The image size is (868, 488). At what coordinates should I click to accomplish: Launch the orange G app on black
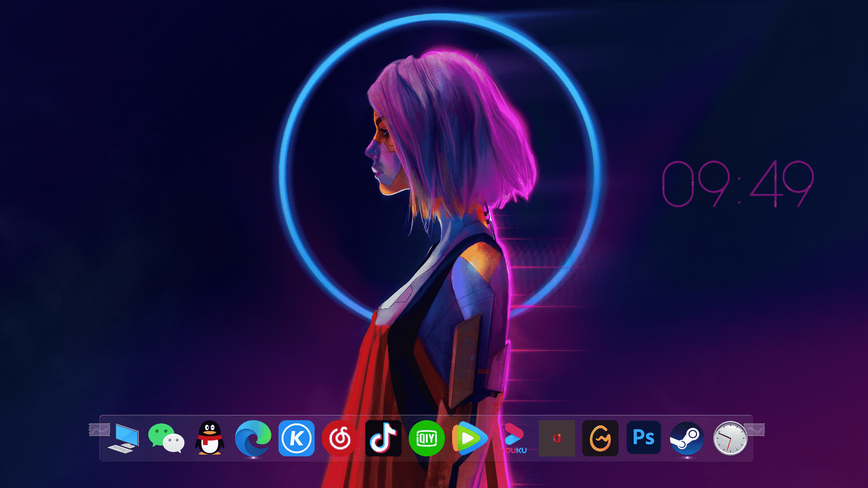(600, 438)
